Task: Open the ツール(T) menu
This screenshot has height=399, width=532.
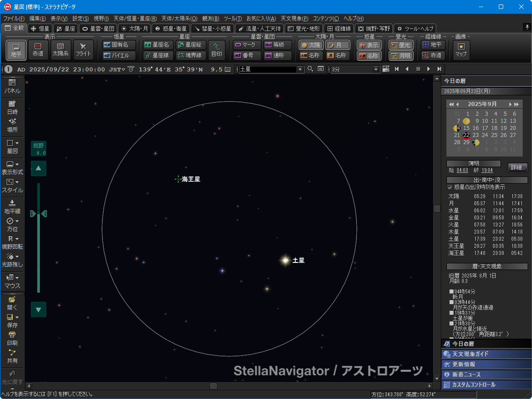Action: point(232,18)
